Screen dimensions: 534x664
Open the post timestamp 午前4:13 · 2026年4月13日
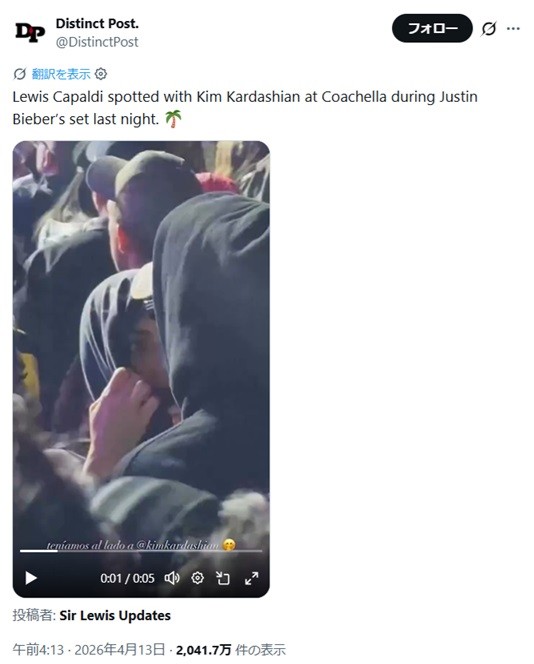click(x=89, y=649)
